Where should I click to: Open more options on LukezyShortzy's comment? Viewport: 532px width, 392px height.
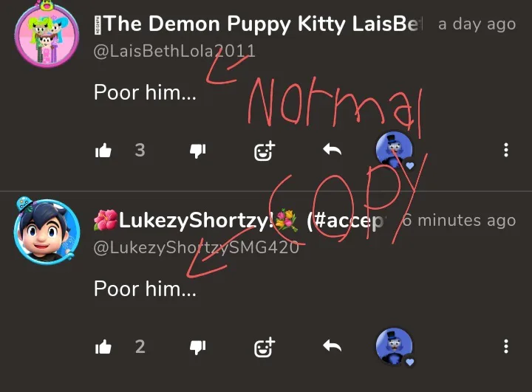pyautogui.click(x=506, y=346)
